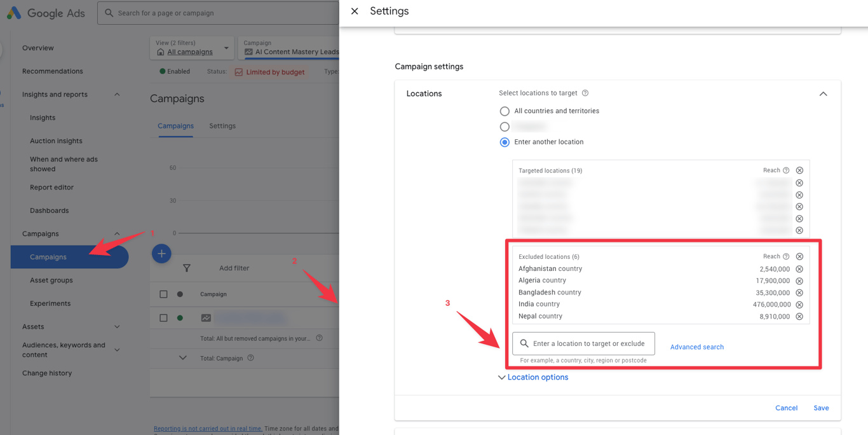Switch to the Settings tab

point(222,126)
